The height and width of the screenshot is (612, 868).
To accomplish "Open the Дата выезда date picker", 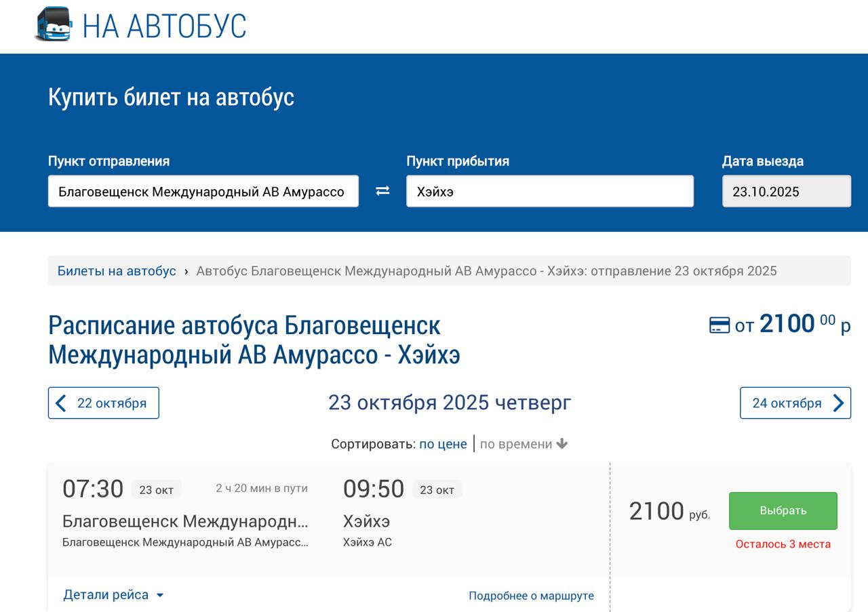I will 786,191.
